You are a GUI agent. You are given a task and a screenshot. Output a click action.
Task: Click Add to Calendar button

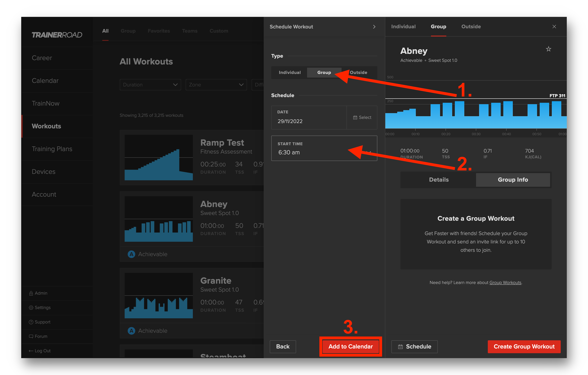350,347
